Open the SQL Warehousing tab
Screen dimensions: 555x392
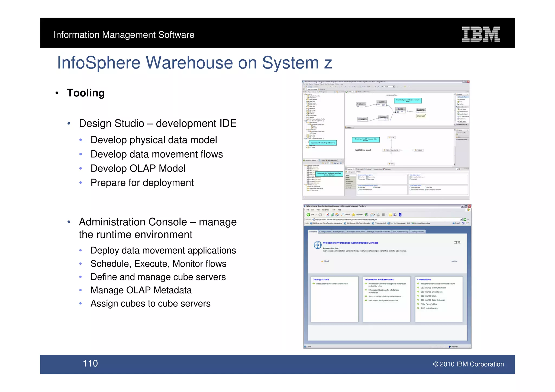(x=401, y=232)
